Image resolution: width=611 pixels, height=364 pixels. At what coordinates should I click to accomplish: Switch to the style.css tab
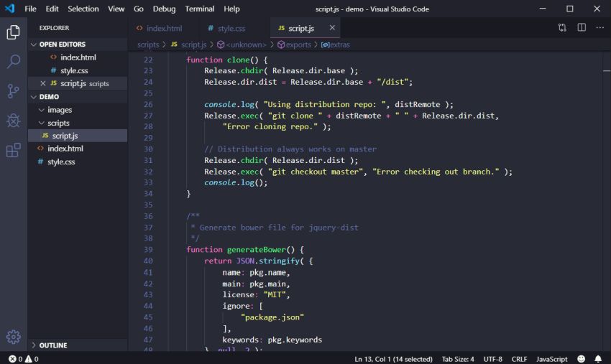click(x=231, y=28)
